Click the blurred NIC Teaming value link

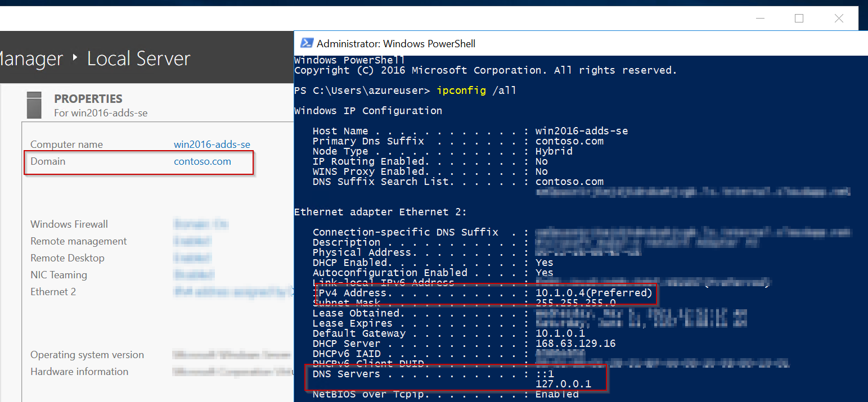coord(194,275)
